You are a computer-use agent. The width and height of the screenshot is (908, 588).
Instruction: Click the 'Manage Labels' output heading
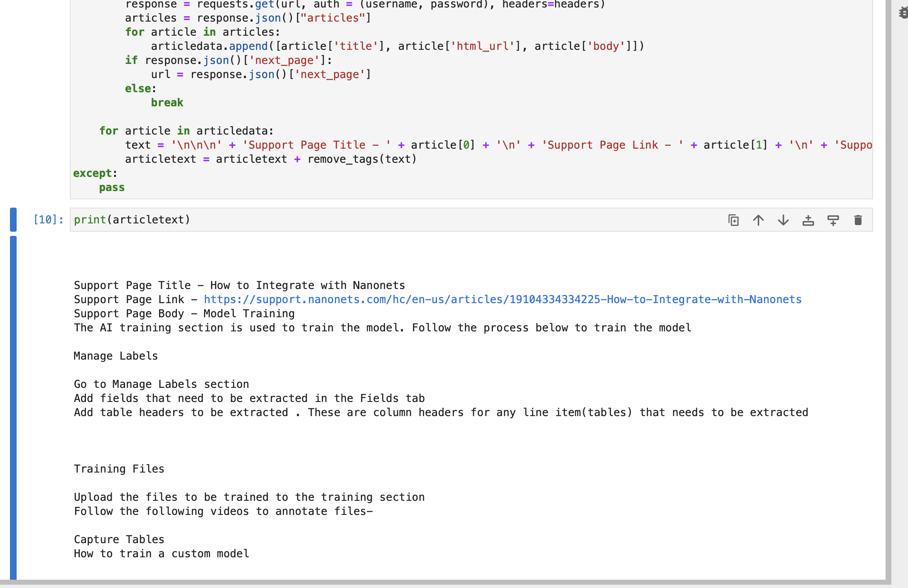pyautogui.click(x=116, y=356)
